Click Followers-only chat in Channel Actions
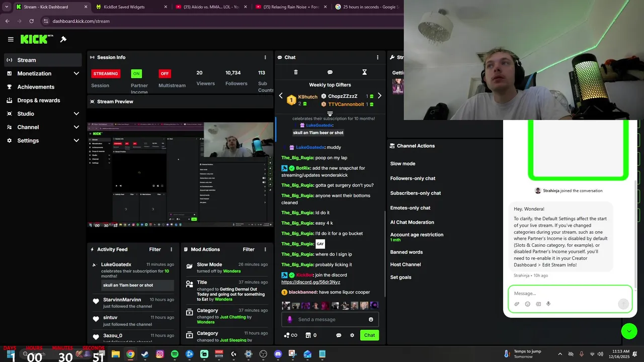Image resolution: width=644 pixels, height=362 pixels. (413, 178)
